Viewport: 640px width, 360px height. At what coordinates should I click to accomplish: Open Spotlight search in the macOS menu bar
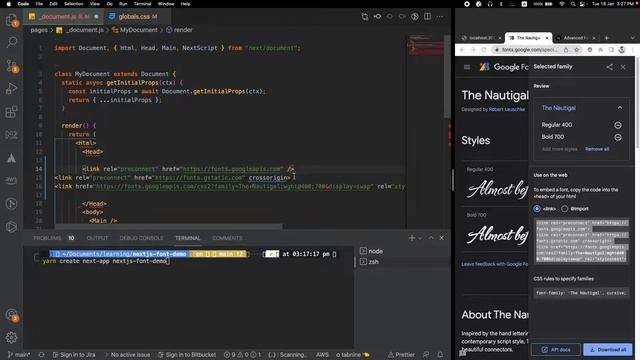tap(573, 4)
